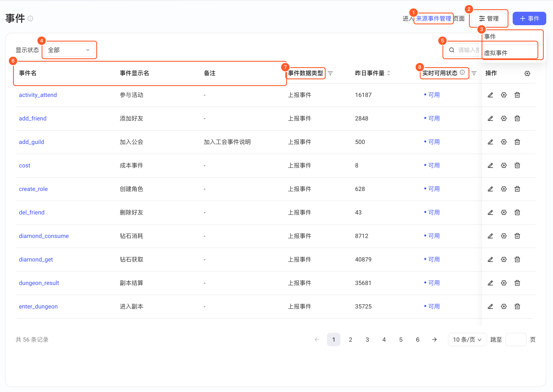This screenshot has width=553, height=392.
Task: Edit the activity_attend event with pencil icon
Action: point(490,95)
